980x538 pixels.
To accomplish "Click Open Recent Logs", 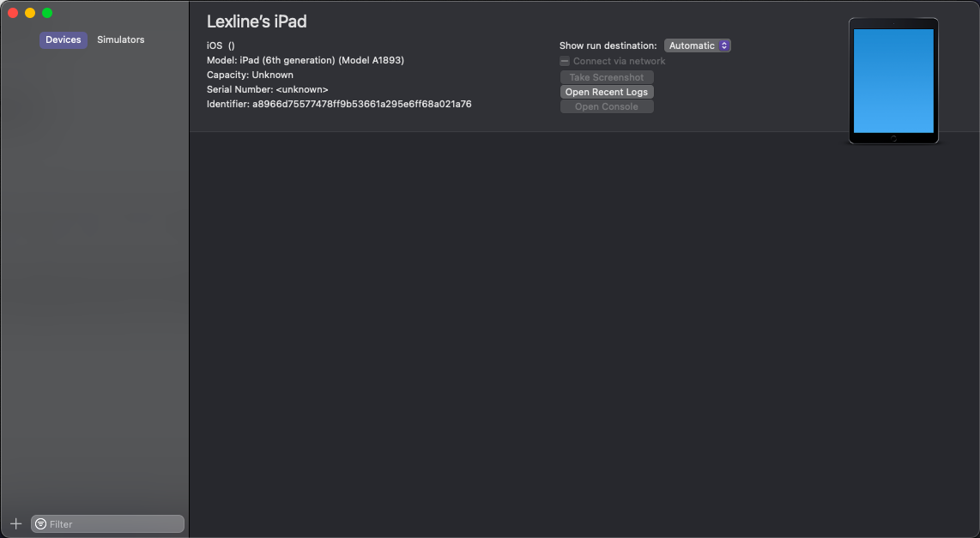I will pos(607,92).
